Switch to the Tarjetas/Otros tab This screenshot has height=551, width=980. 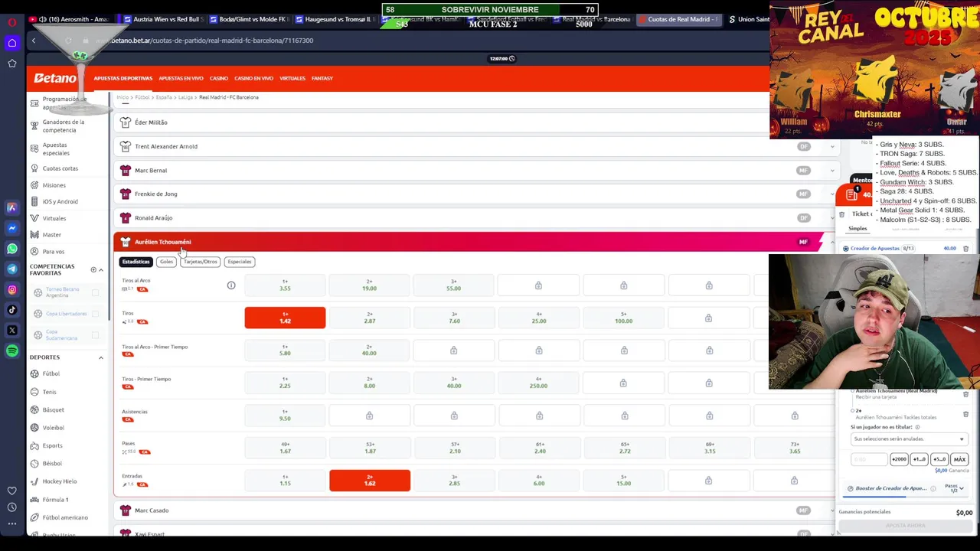(200, 262)
